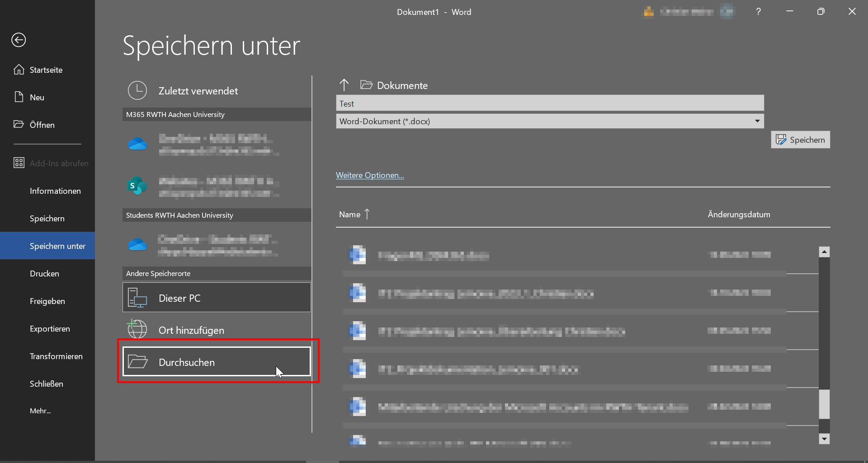The image size is (868, 463).
Task: Sort file list by Name column
Action: coord(350,215)
